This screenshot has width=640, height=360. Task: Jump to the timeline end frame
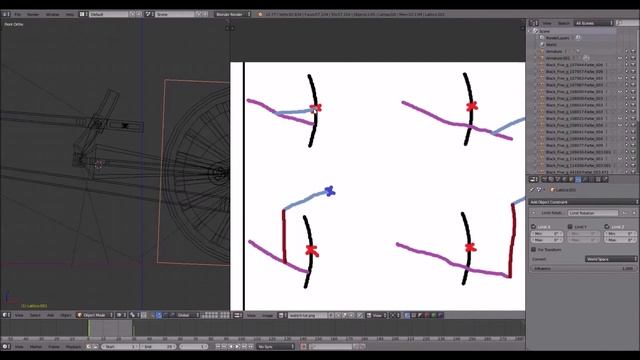251,347
